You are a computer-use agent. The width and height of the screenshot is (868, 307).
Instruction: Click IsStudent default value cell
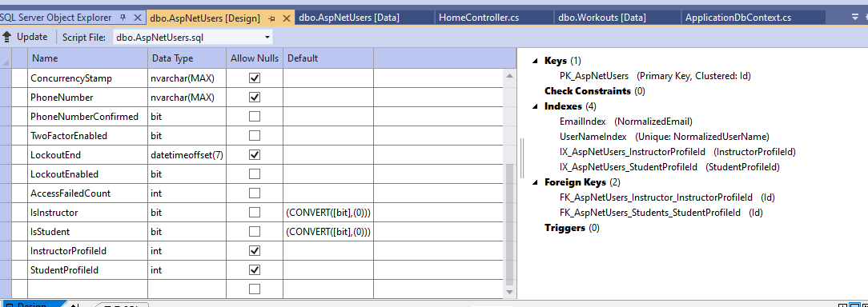coord(328,232)
